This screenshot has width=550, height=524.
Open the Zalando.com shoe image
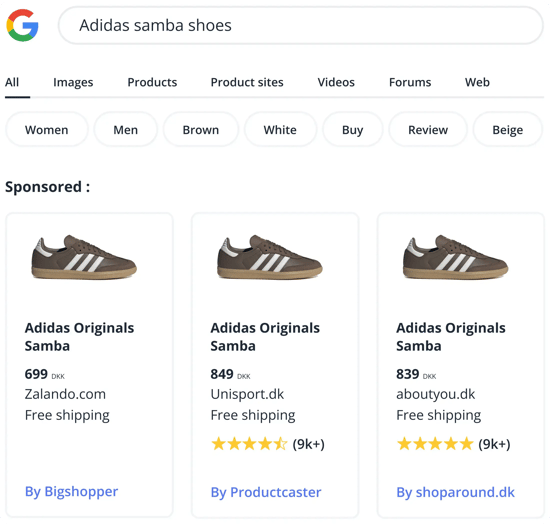84,257
